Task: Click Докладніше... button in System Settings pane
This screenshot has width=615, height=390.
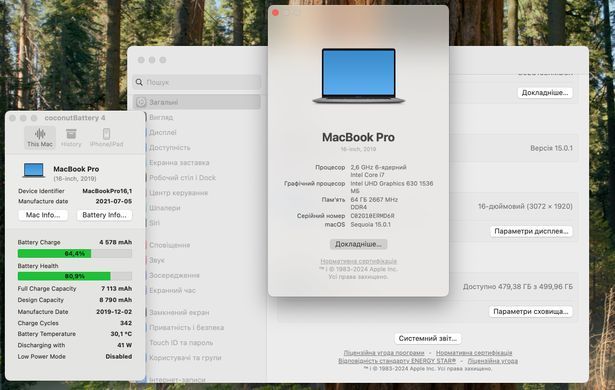Action: [545, 93]
